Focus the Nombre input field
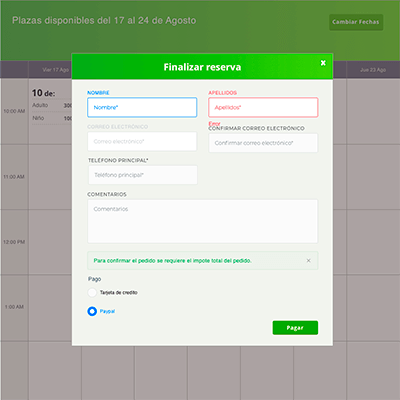The width and height of the screenshot is (400, 400). 142,107
